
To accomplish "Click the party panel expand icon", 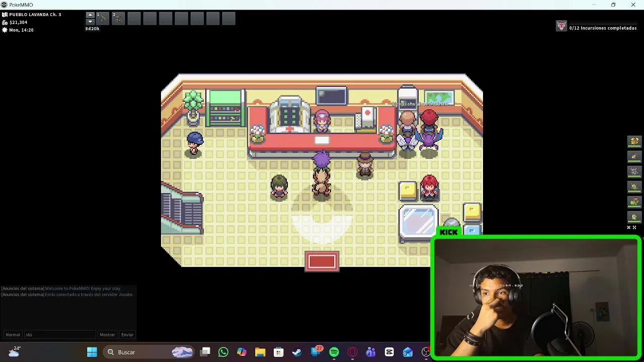I will click(634, 228).
